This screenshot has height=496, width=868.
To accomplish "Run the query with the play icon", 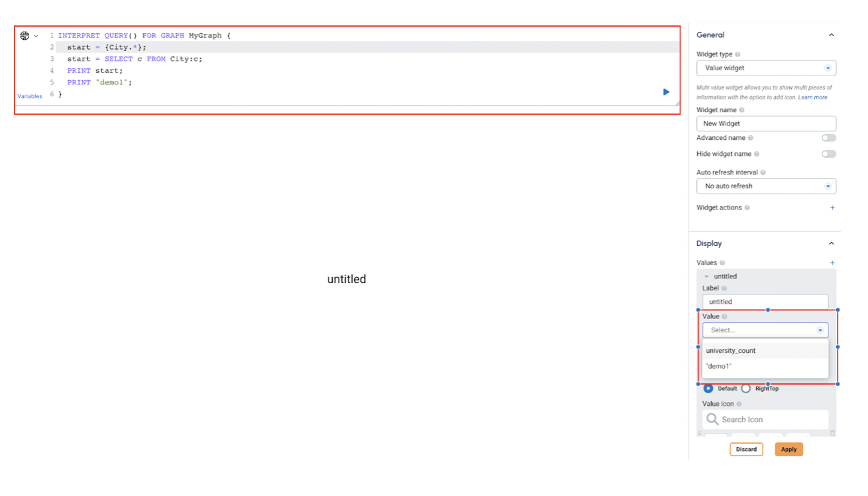I will pyautogui.click(x=666, y=92).
